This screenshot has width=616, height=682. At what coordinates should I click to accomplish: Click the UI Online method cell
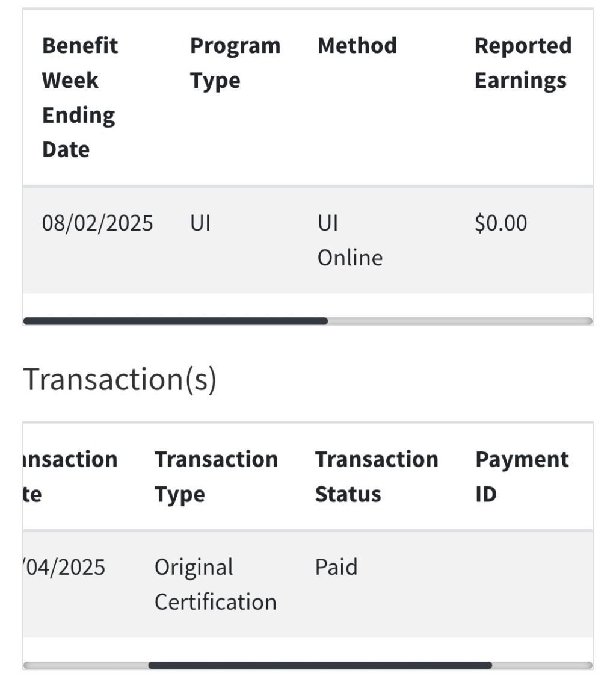pos(350,240)
